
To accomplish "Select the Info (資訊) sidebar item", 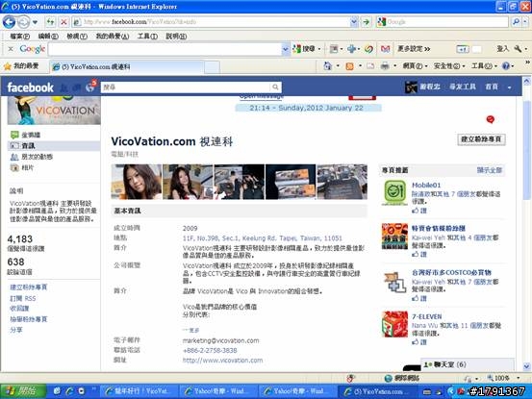I will [54, 146].
